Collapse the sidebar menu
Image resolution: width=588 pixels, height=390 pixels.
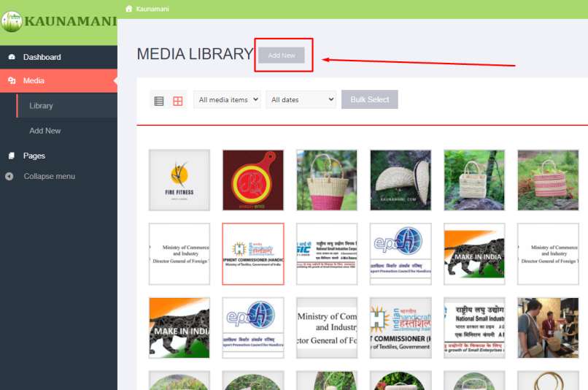(x=49, y=177)
